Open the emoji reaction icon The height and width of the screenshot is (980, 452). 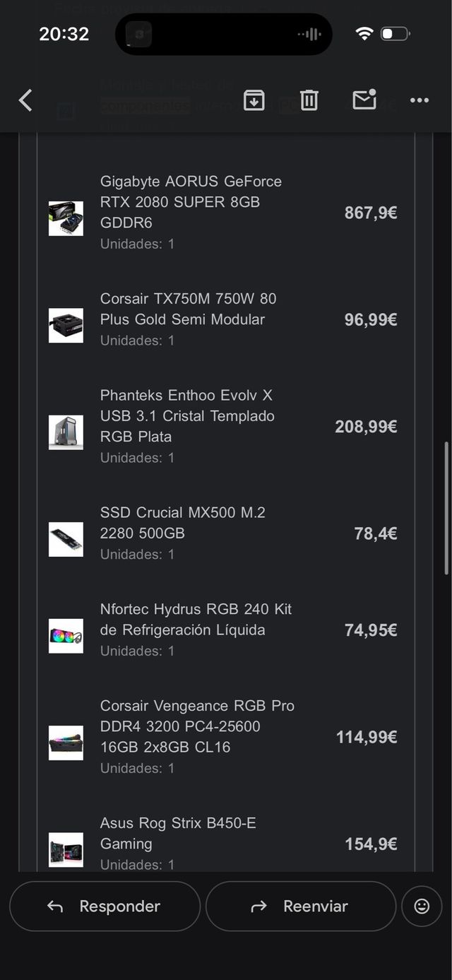422,906
